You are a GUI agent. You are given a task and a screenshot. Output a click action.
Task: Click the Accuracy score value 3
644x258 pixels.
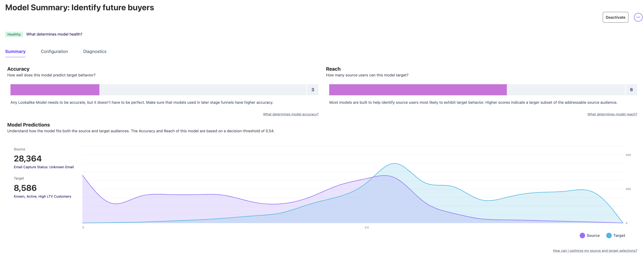[313, 90]
